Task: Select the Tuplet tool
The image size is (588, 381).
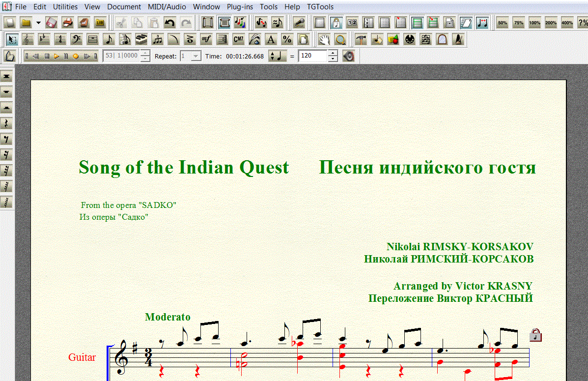Action: [157, 39]
